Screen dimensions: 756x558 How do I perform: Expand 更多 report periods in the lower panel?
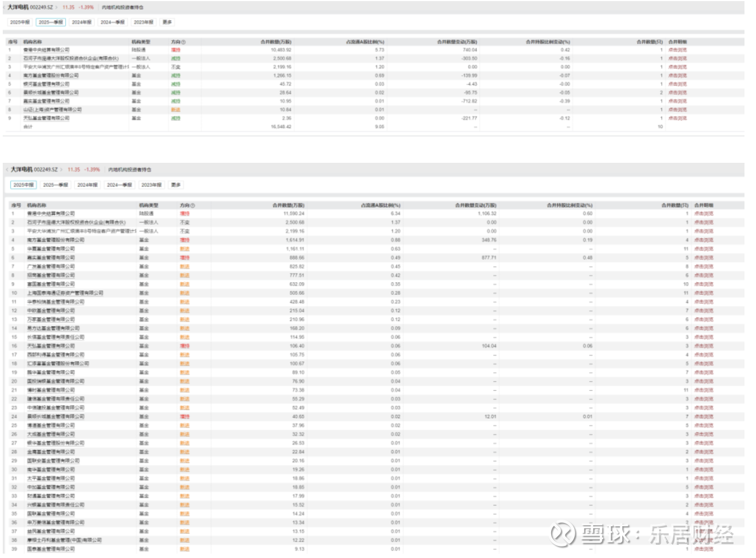pyautogui.click(x=176, y=185)
